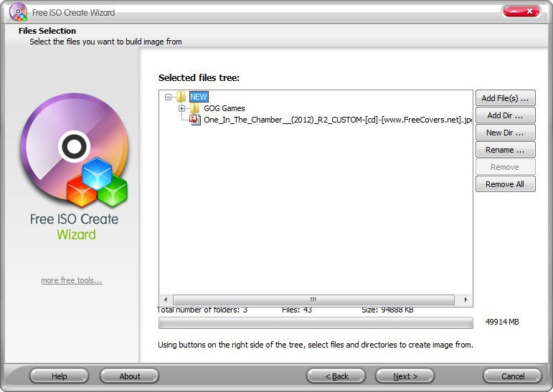Open the Help button

tap(59, 376)
